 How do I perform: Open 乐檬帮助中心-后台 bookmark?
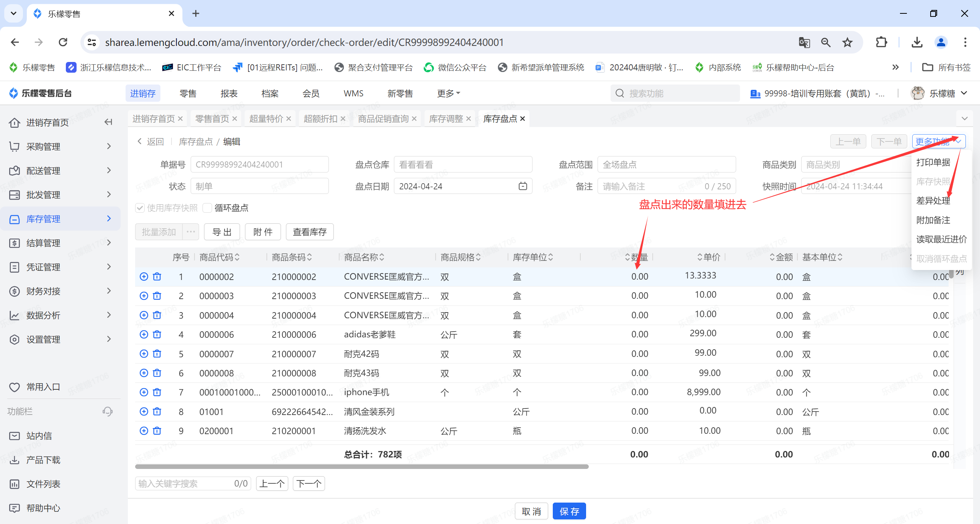coord(793,67)
